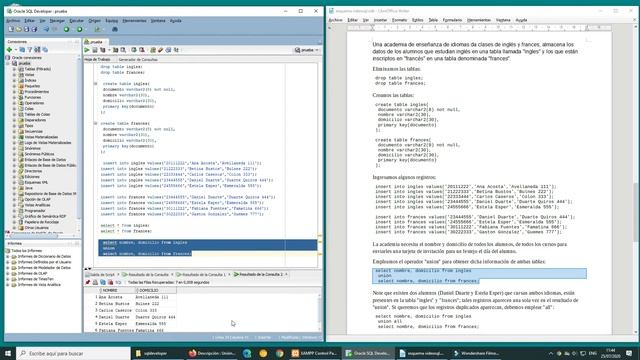
Task: Click the SQL Tuning Advisor magnifier icon
Action: [123, 50]
